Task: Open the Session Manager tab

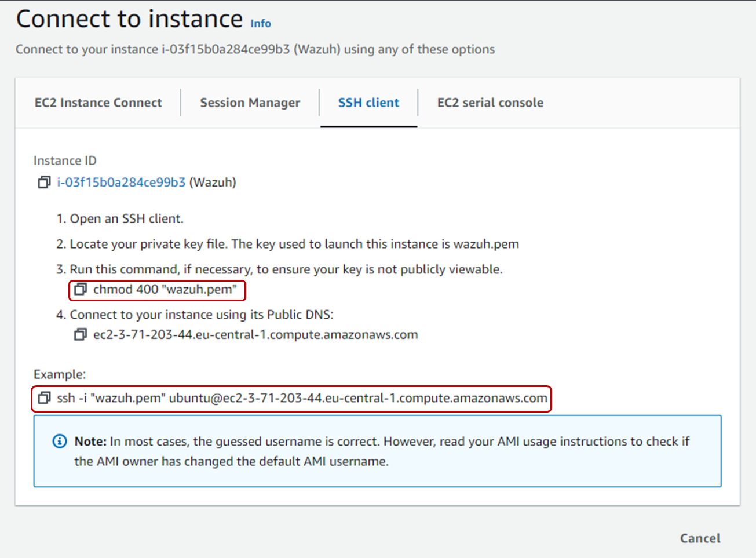Action: 250,103
